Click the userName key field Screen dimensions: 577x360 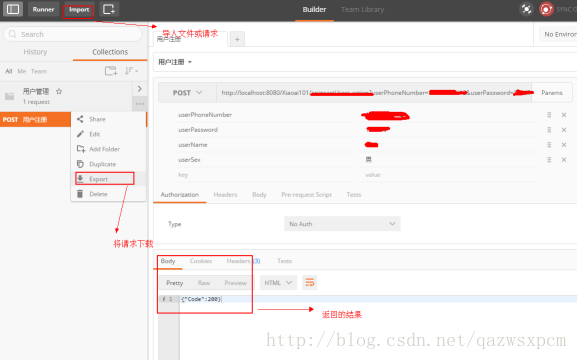(263, 145)
